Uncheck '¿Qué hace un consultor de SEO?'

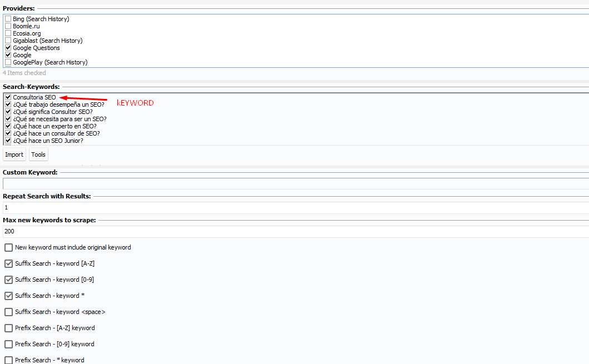coord(8,133)
